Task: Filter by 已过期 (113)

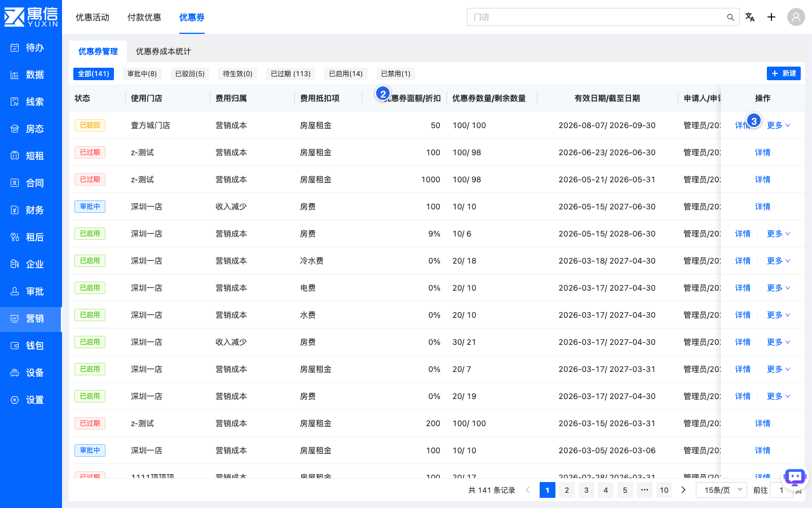Action: coord(290,74)
